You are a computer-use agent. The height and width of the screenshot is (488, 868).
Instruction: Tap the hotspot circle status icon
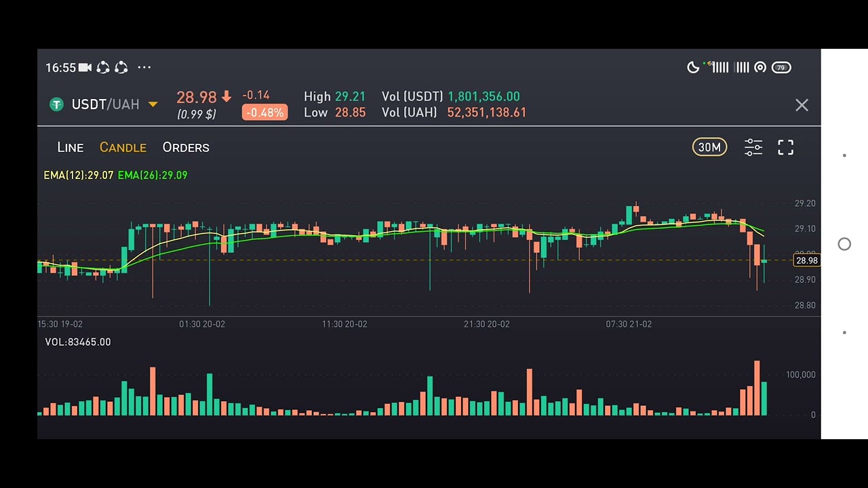[760, 67]
